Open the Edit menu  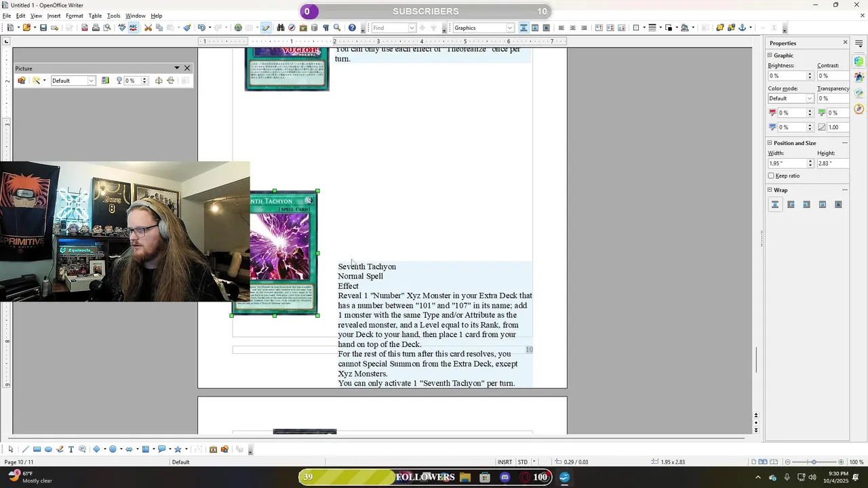point(21,16)
